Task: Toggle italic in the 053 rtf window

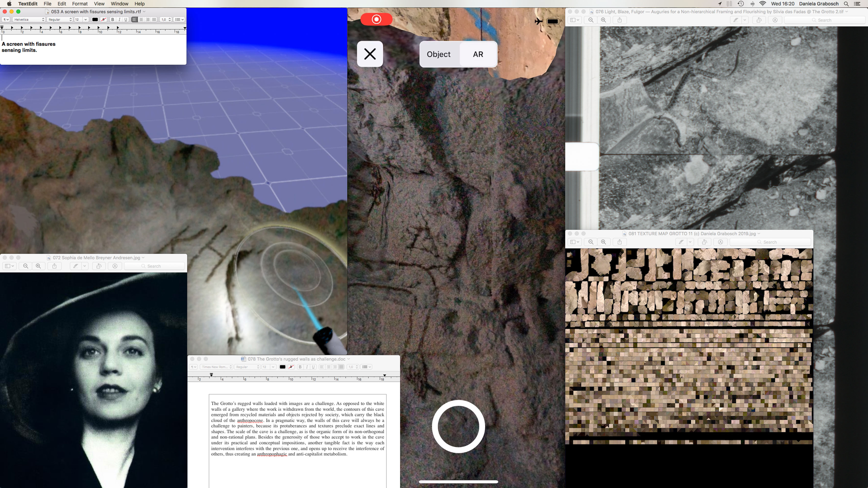Action: click(119, 20)
